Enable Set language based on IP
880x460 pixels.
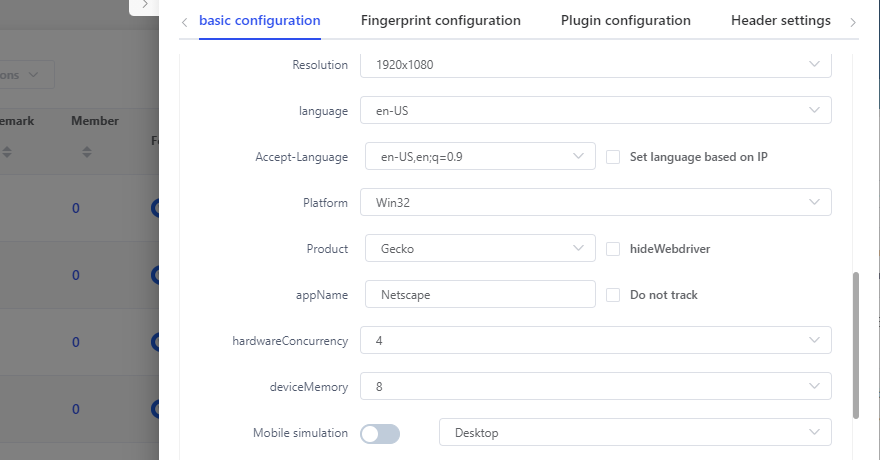[x=613, y=157]
